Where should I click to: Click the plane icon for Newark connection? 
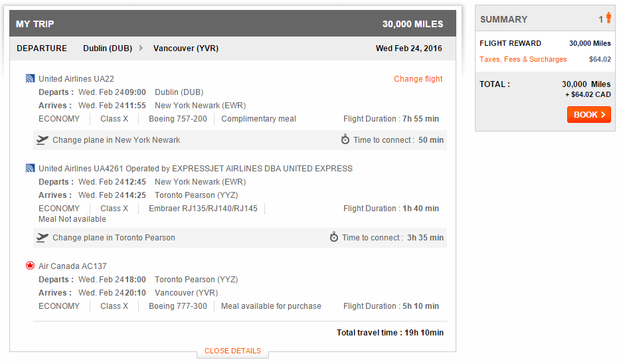click(43, 140)
